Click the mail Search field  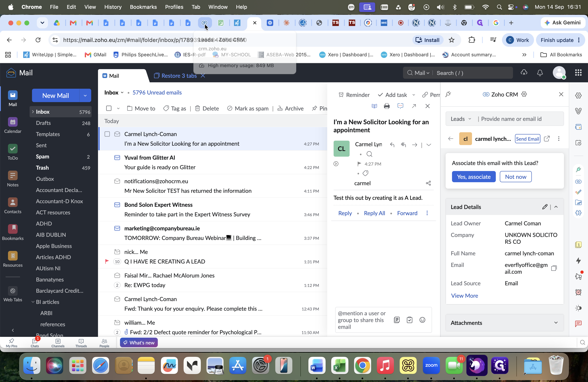(472, 73)
